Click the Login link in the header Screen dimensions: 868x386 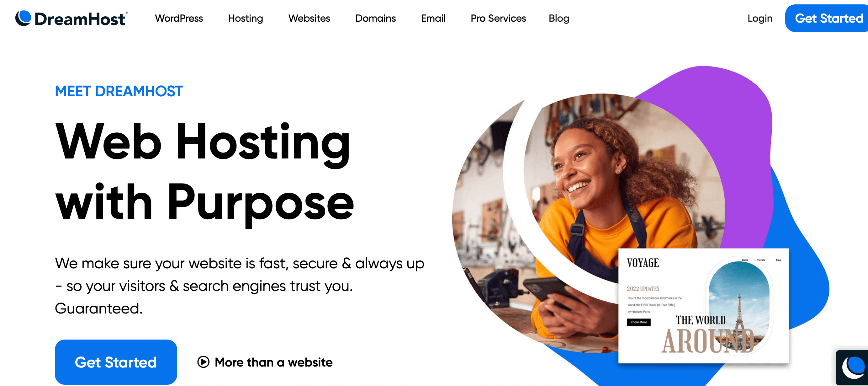coord(760,18)
